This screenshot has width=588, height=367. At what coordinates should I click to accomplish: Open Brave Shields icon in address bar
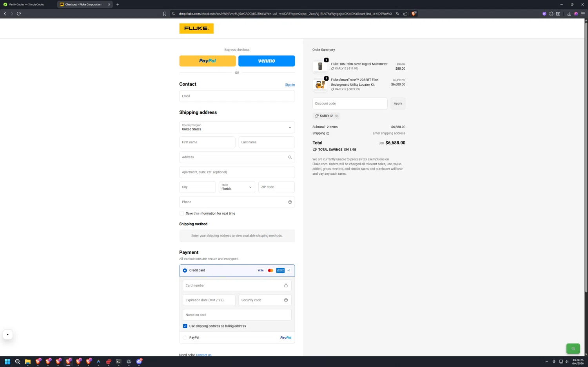[414, 14]
